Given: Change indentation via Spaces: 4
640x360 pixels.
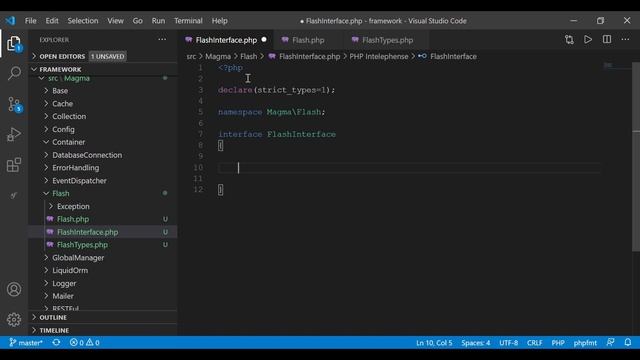Looking at the screenshot, I should tap(476, 343).
